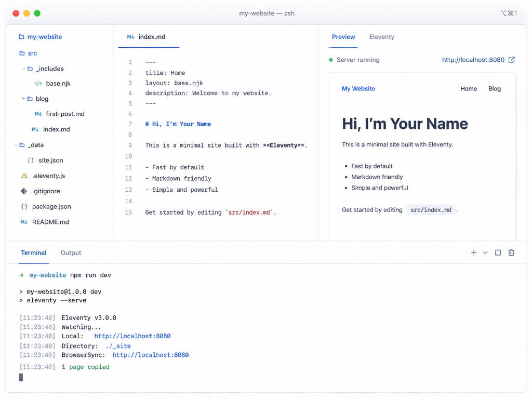
Task: Open site.json in the file tree
Action: click(50, 160)
